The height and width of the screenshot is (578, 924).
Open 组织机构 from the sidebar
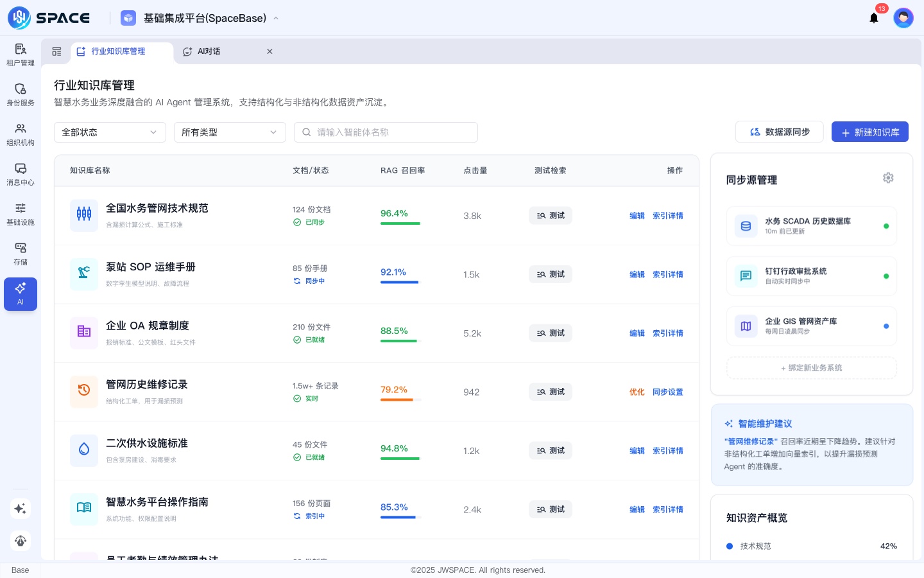click(21, 134)
